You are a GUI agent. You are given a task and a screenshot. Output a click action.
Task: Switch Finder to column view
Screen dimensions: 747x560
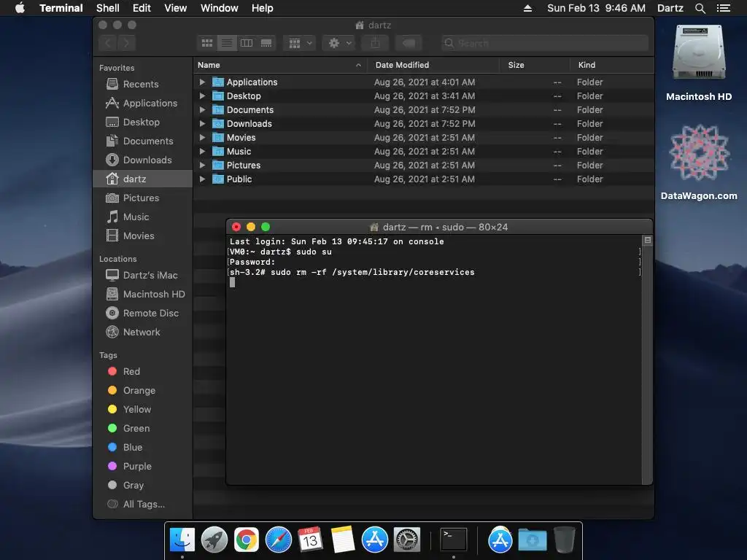tap(247, 43)
